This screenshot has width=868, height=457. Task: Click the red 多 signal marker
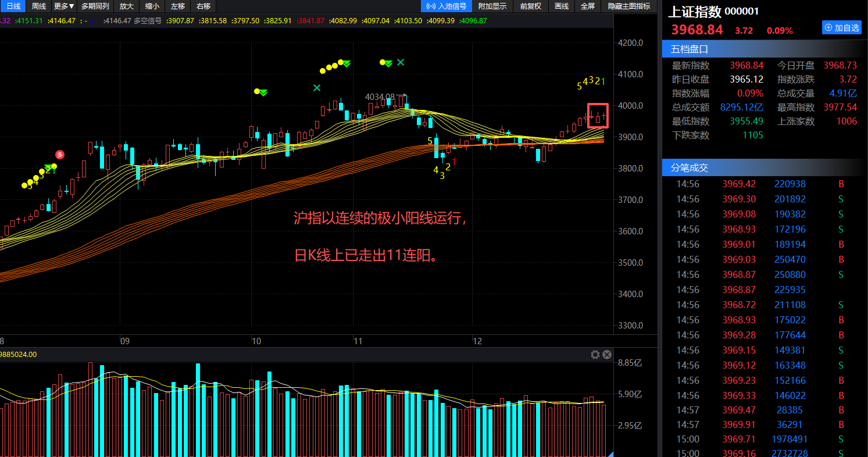(x=59, y=154)
